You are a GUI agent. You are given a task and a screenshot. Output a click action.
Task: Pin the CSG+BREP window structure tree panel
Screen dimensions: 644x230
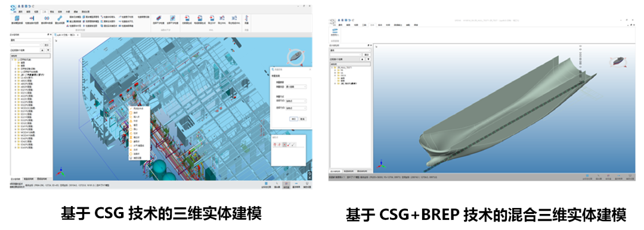[x=369, y=45]
